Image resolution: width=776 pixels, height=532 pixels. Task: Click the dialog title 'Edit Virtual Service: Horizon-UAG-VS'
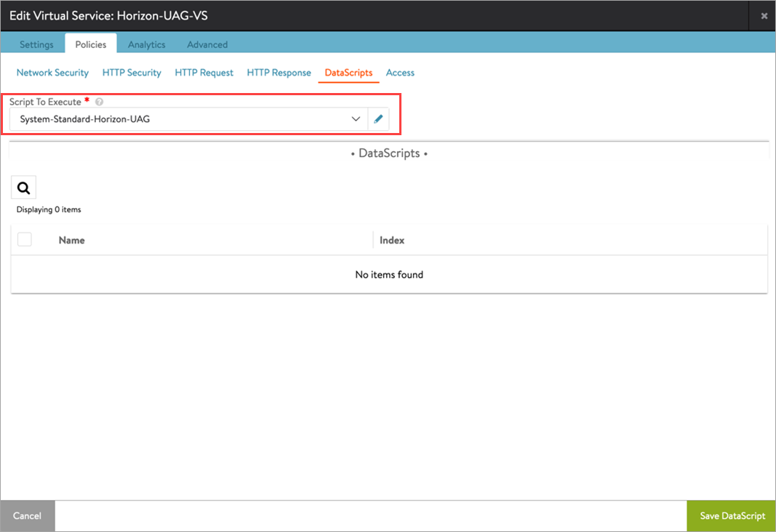tap(108, 16)
